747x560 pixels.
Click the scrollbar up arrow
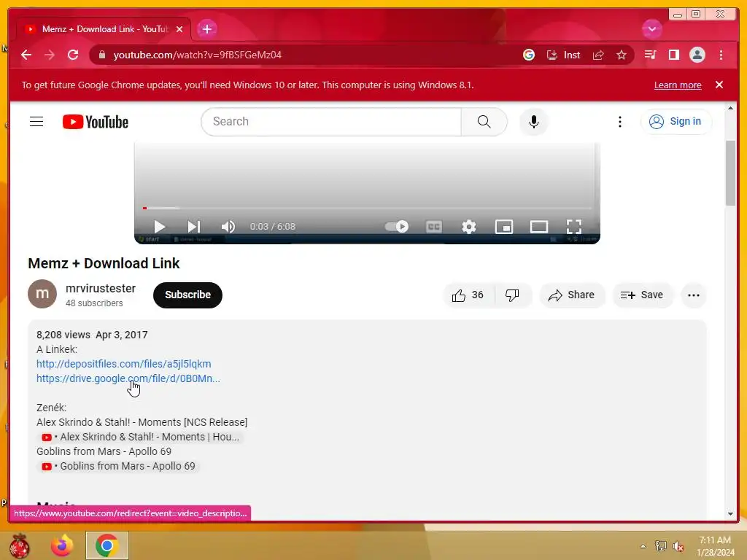[x=730, y=108]
